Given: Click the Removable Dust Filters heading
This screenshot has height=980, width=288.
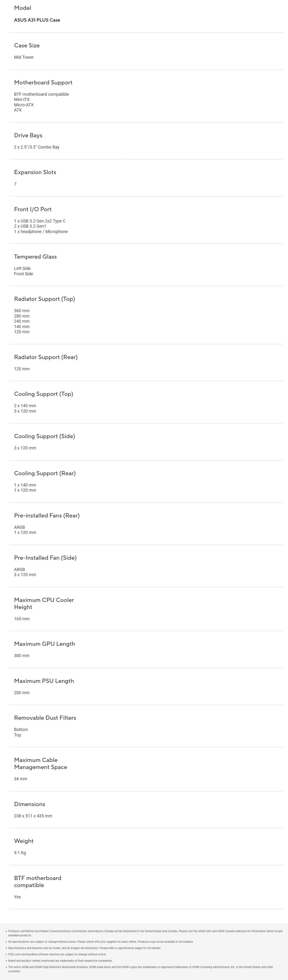Looking at the screenshot, I should tap(45, 718).
